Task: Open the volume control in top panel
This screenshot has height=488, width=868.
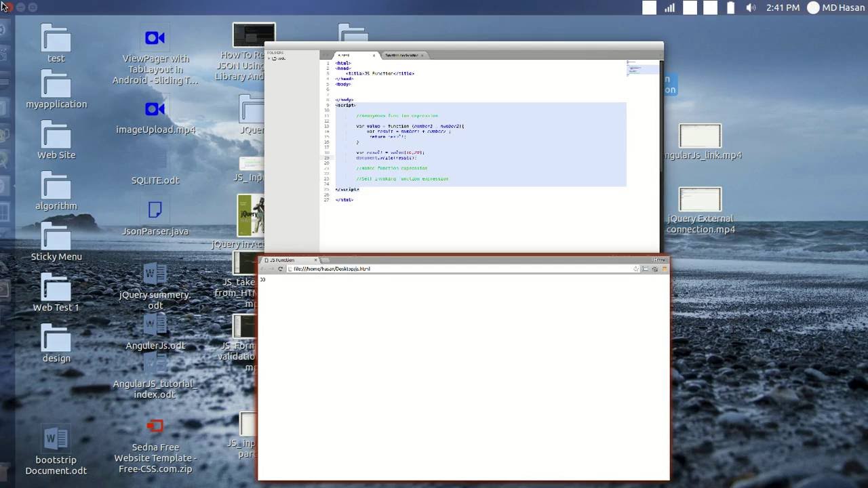Action: [x=750, y=8]
